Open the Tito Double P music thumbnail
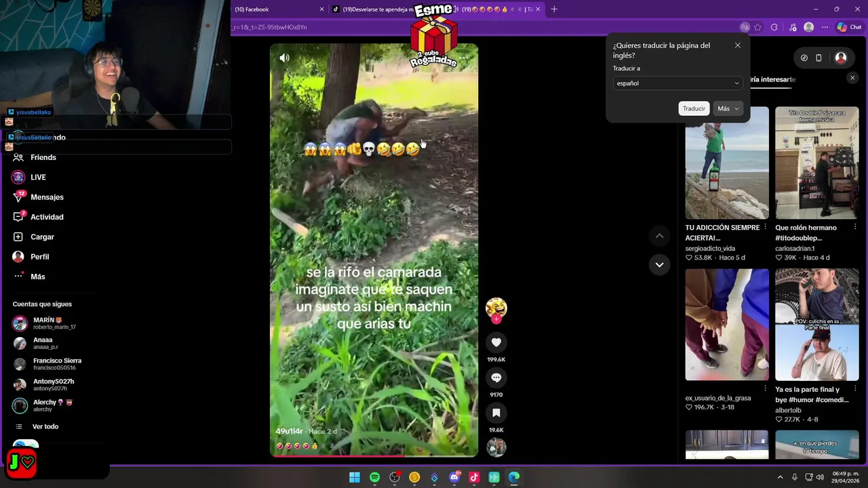The image size is (868, 488). [817, 163]
